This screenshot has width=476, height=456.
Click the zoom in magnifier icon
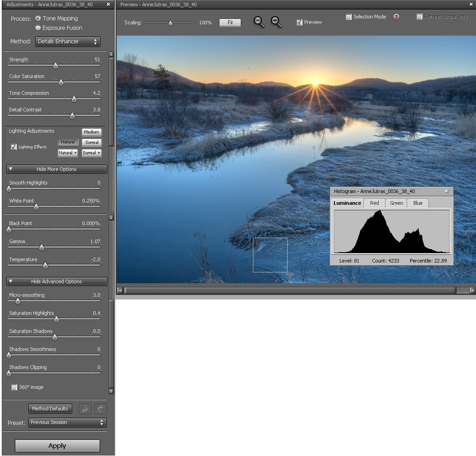tap(276, 22)
